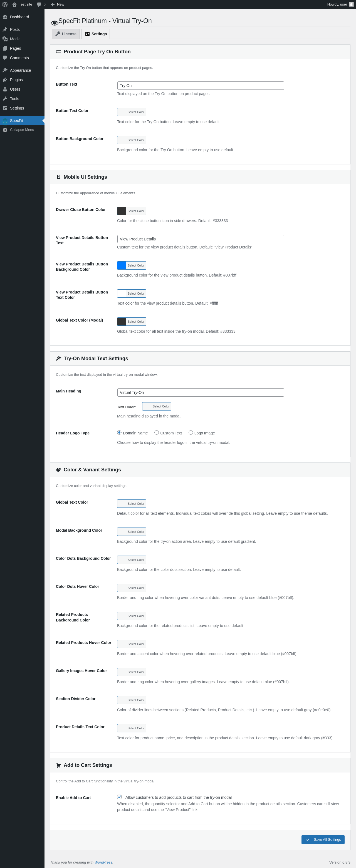Go to the Appearance menu
The image size is (356, 868).
[x=20, y=70]
